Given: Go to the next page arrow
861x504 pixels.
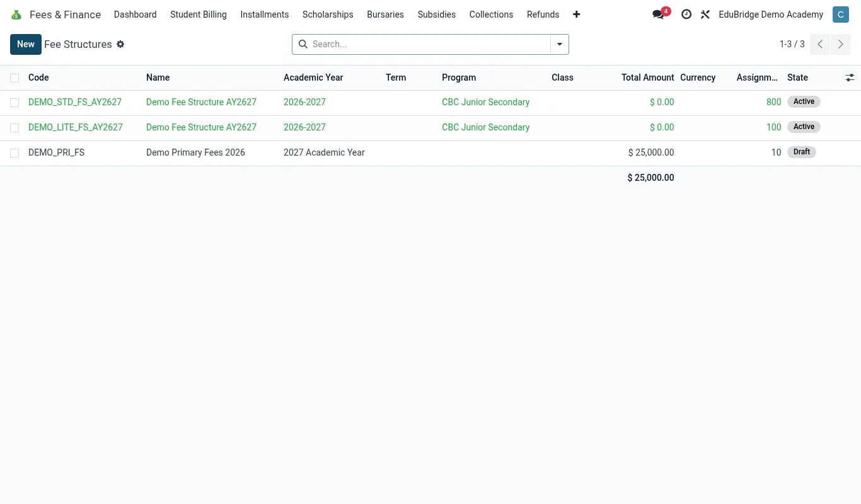Looking at the screenshot, I should pos(841,44).
